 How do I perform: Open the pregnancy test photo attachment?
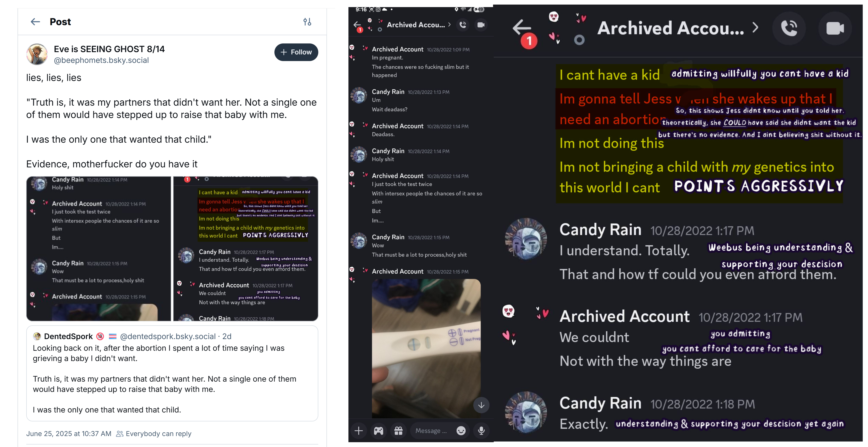(x=426, y=348)
